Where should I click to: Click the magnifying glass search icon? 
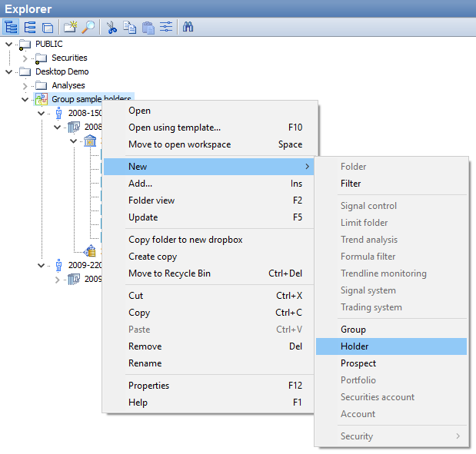(88, 28)
